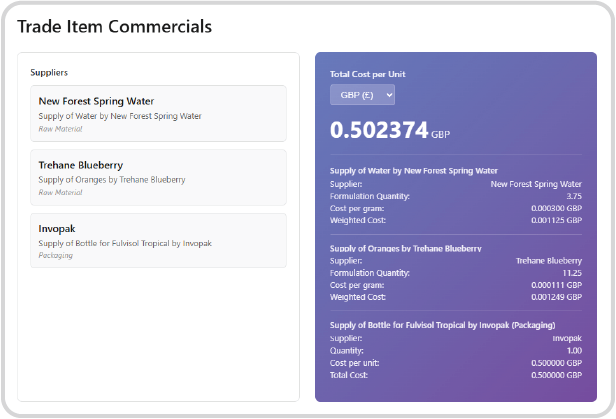Click the 3.75 formulation quantity value
The height and width of the screenshot is (419, 616).
[573, 196]
